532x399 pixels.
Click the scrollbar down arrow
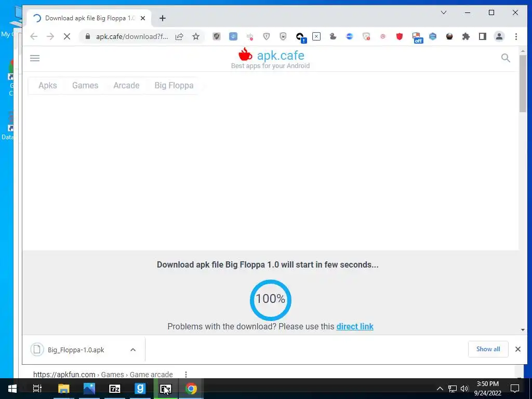523,330
